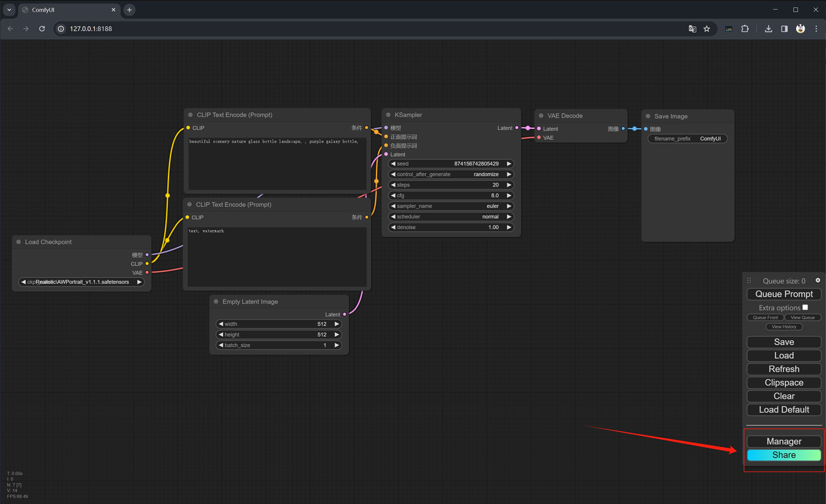Open a new browser tab
The image size is (826, 504).
pyautogui.click(x=129, y=10)
